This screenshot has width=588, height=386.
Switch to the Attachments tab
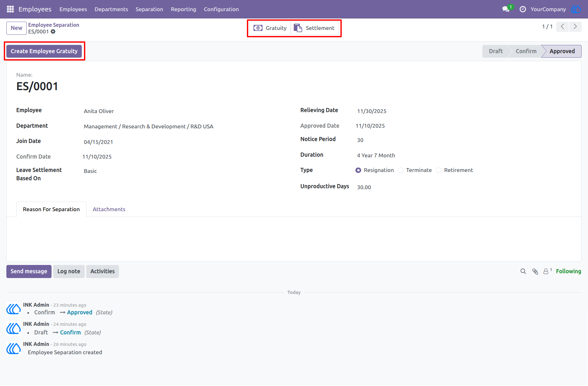[109, 209]
